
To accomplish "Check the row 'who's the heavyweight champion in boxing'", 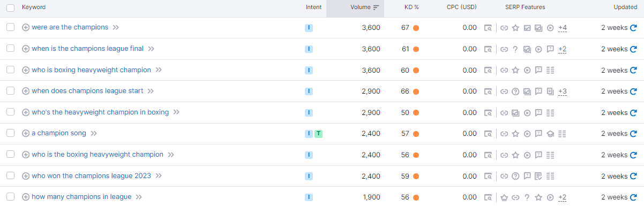I will coord(10,112).
